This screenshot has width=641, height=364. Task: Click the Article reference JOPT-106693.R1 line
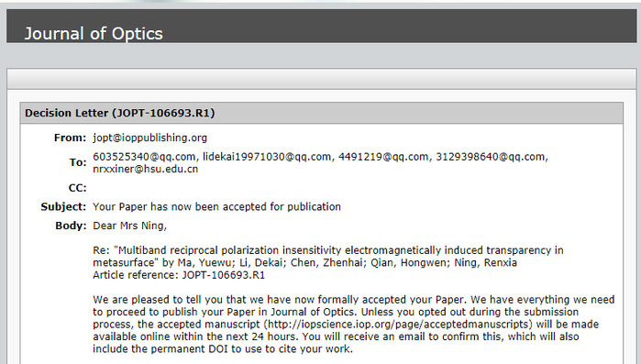(179, 275)
